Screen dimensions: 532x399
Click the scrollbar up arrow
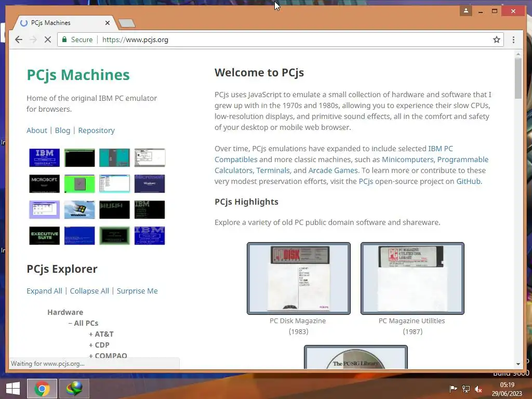[518, 54]
